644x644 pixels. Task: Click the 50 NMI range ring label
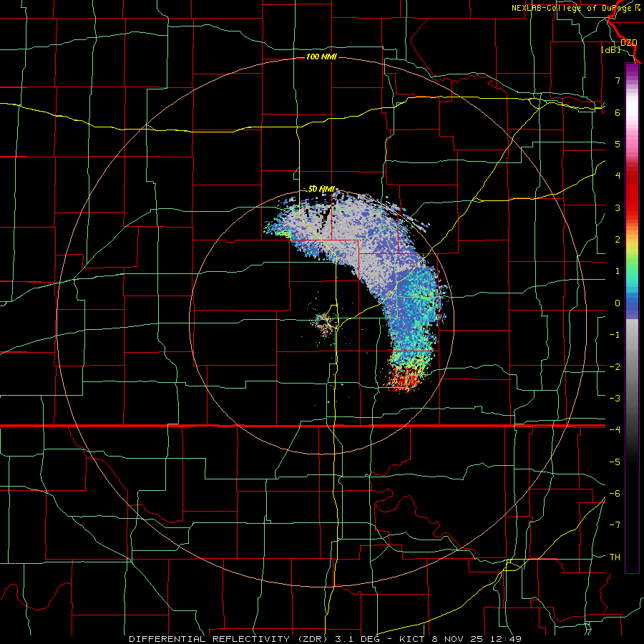[x=321, y=189]
